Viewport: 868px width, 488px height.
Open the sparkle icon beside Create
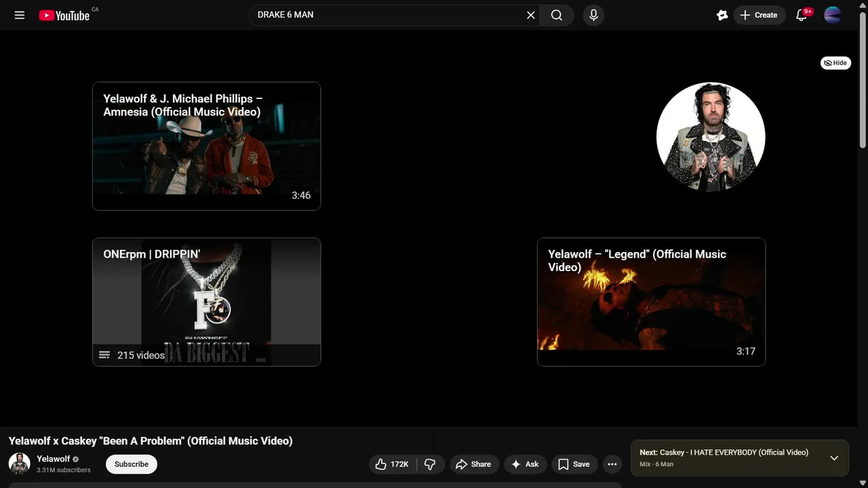722,15
